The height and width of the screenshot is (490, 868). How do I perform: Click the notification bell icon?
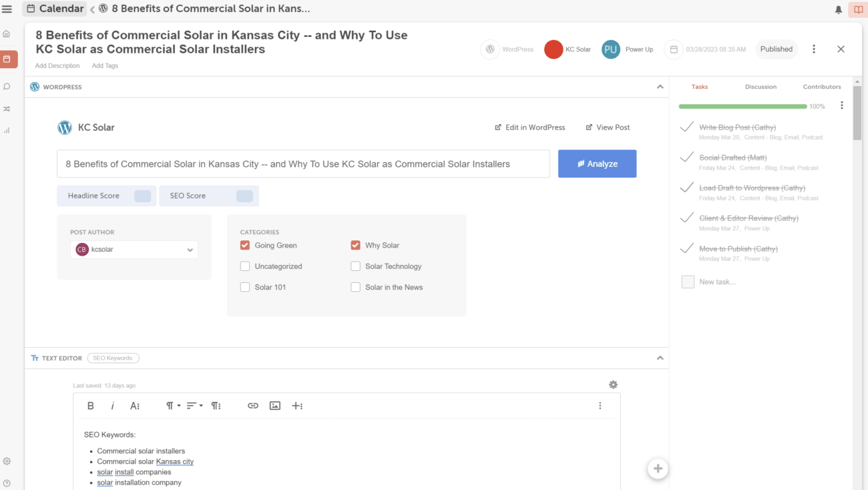pyautogui.click(x=839, y=9)
